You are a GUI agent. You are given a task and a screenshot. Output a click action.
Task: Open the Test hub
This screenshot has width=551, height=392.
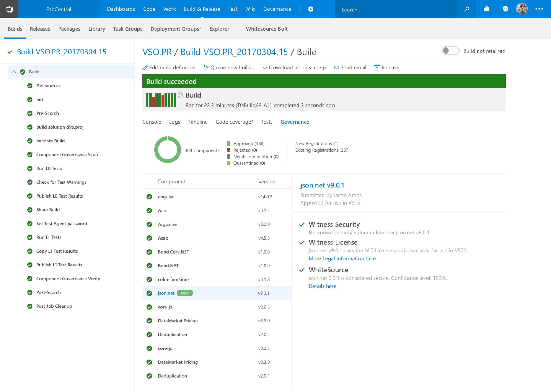click(233, 9)
